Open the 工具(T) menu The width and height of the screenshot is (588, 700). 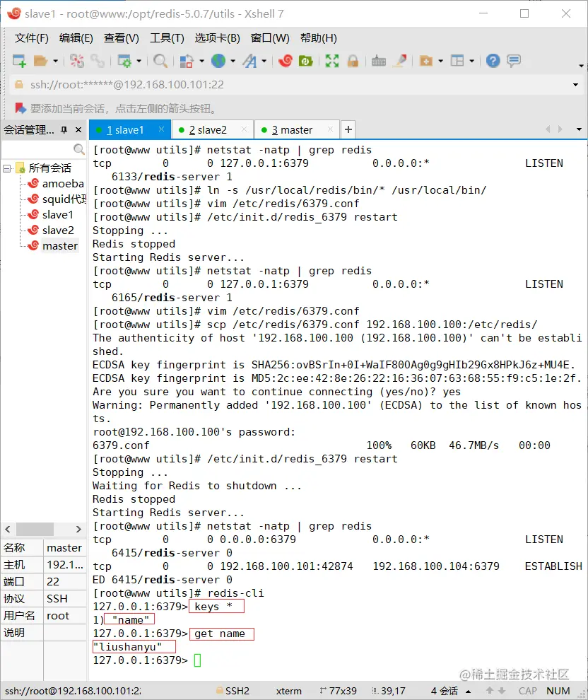167,38
